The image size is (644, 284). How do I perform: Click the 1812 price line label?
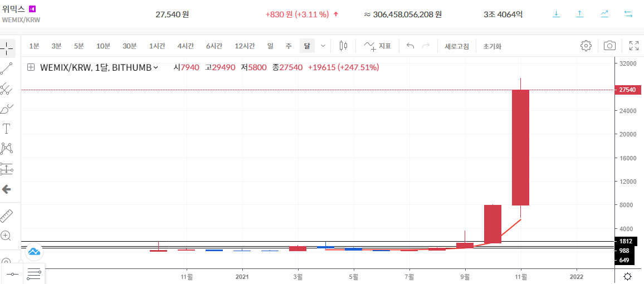[626, 241]
